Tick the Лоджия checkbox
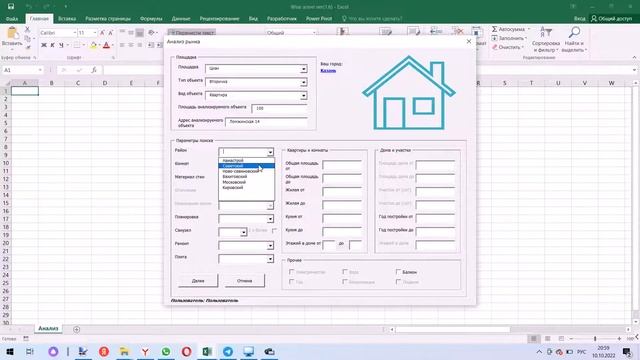This screenshot has height=360, width=640. pos(398,282)
